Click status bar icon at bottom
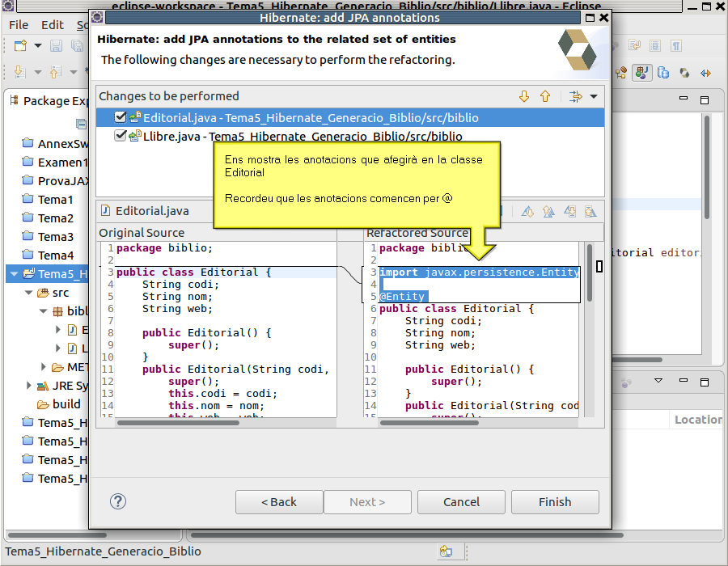Image resolution: width=728 pixels, height=566 pixels. [446, 551]
